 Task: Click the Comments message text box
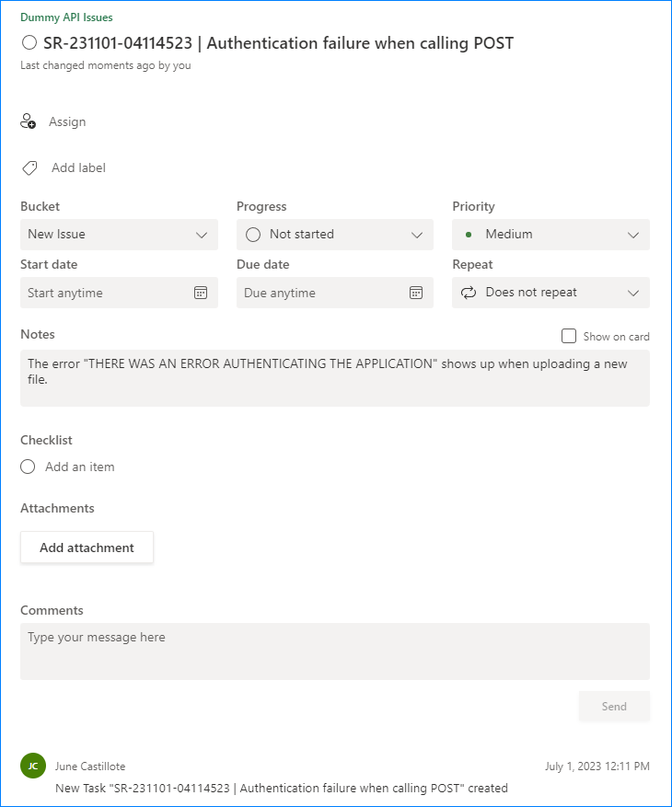tap(335, 651)
